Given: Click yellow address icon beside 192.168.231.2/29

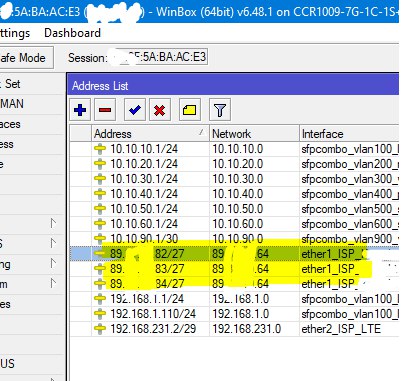Looking at the screenshot, I should click(100, 329).
